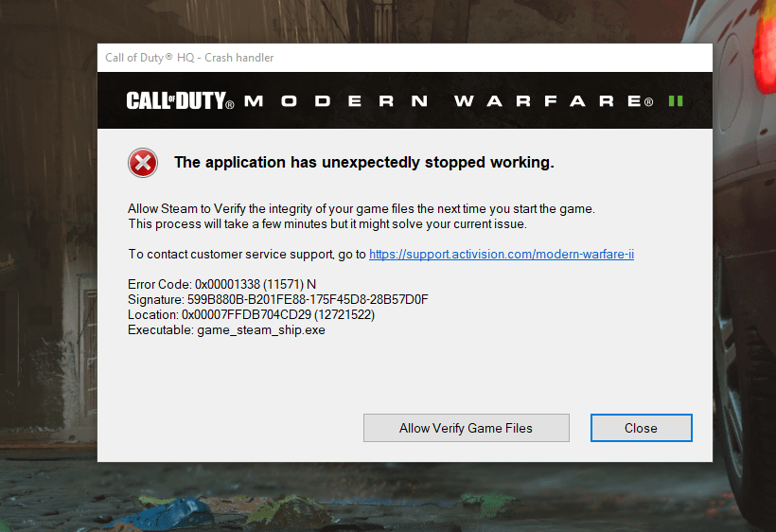Click the 'This process will take a few minutes' line
This screenshot has height=532, width=776.
[x=327, y=224]
